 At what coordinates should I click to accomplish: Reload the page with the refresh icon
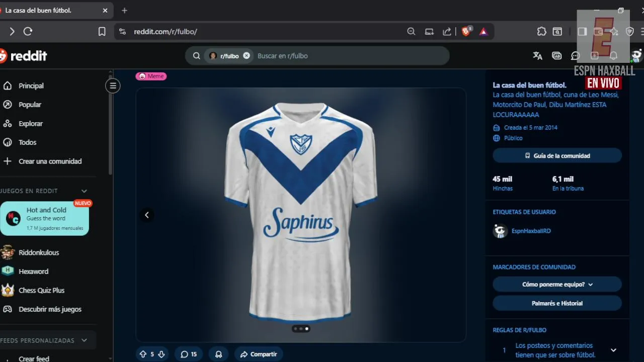point(28,32)
